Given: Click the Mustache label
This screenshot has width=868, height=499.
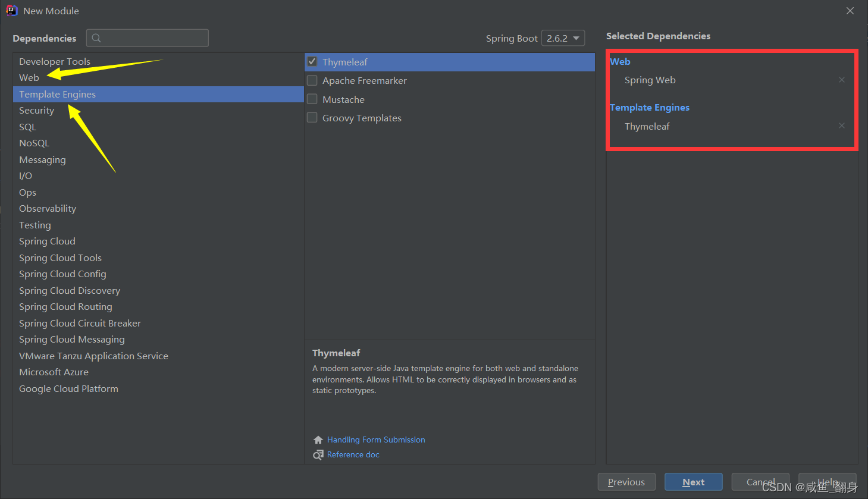Looking at the screenshot, I should pyautogui.click(x=343, y=99).
